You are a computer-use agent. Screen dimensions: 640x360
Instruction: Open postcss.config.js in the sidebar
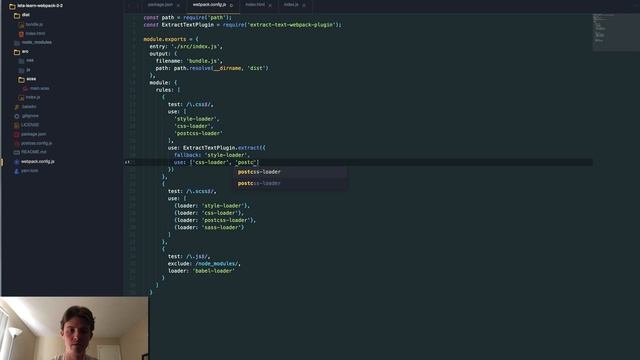[x=36, y=143]
